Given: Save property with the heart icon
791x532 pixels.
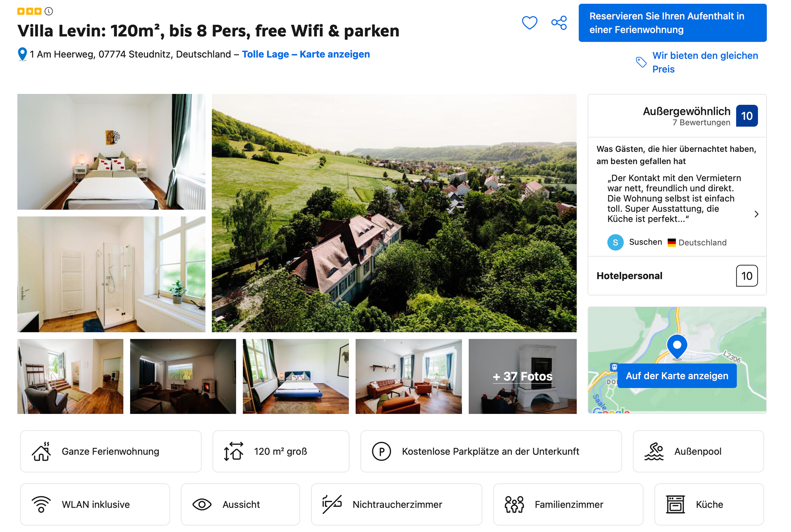Looking at the screenshot, I should pyautogui.click(x=529, y=23).
